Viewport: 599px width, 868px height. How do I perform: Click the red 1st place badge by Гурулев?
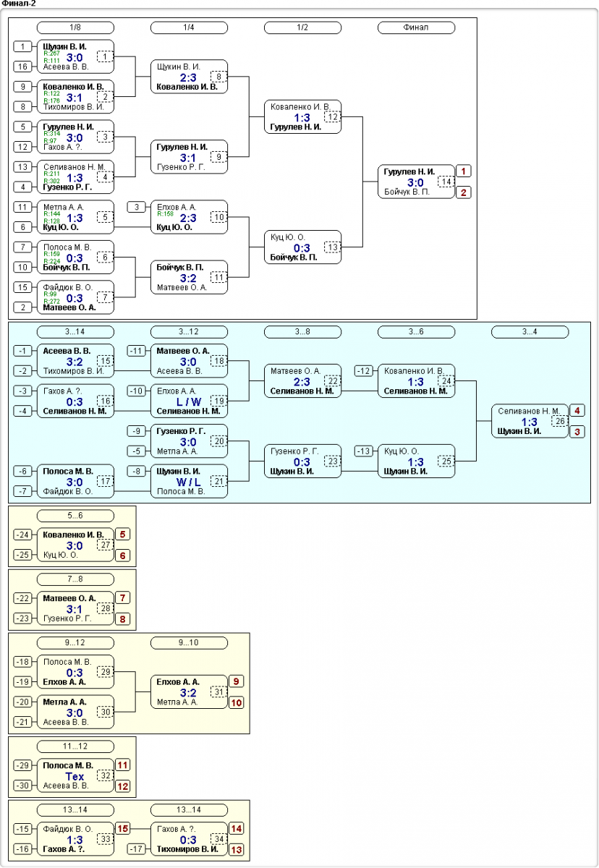464,171
